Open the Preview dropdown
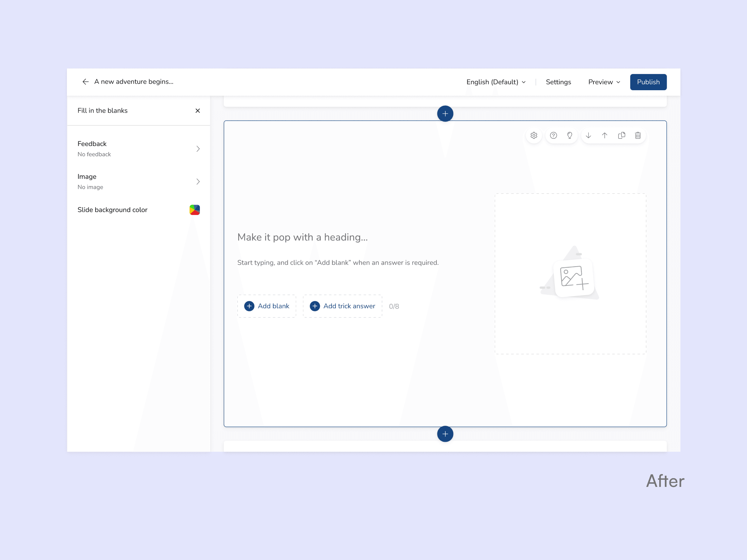The image size is (747, 560). (x=604, y=82)
